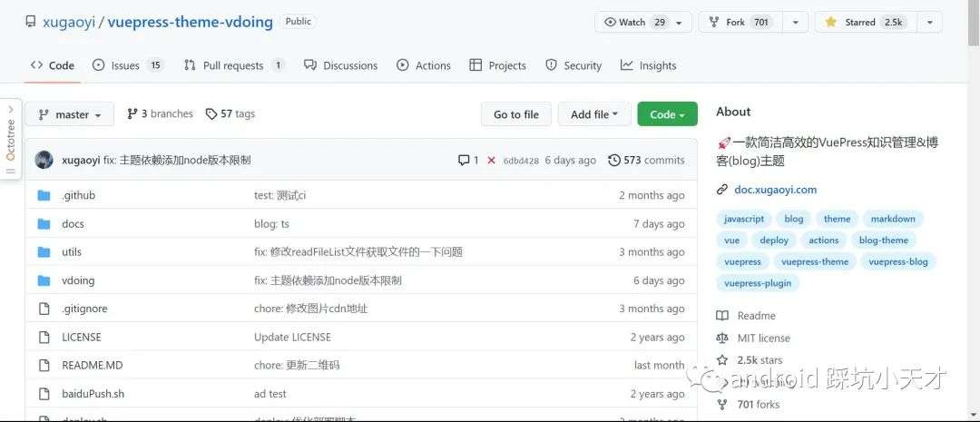The image size is (980, 422).
Task: Open the Projects tab
Action: coord(498,65)
